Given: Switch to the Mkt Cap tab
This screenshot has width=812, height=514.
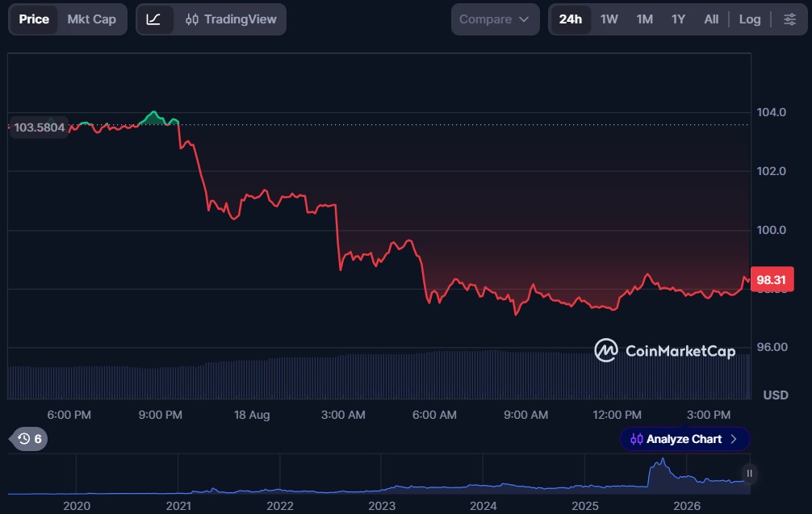Looking at the screenshot, I should (x=92, y=19).
